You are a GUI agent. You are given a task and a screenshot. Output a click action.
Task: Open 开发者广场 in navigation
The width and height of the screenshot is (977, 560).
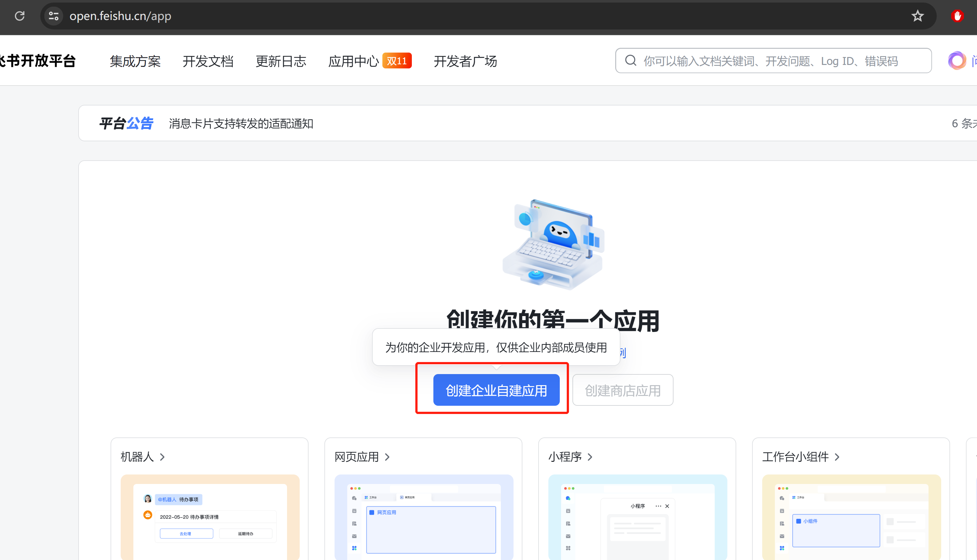465,61
